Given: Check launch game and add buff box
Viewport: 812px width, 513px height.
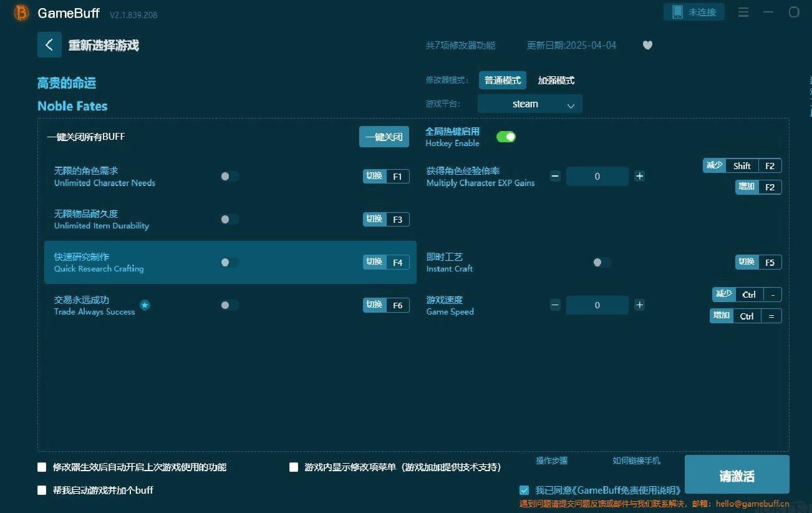Looking at the screenshot, I should [x=42, y=490].
